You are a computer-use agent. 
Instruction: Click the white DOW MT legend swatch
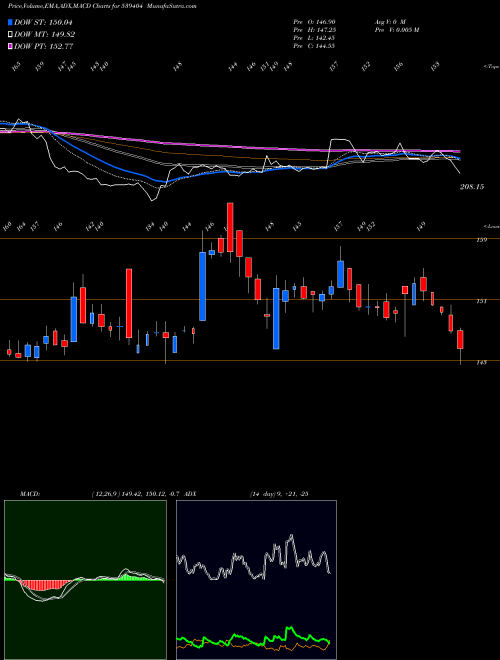click(10, 35)
